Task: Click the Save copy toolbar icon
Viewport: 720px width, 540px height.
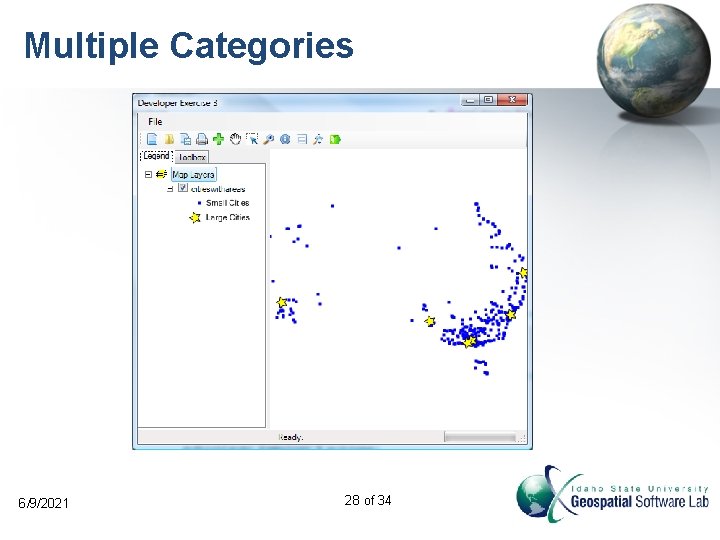Action: [186, 139]
